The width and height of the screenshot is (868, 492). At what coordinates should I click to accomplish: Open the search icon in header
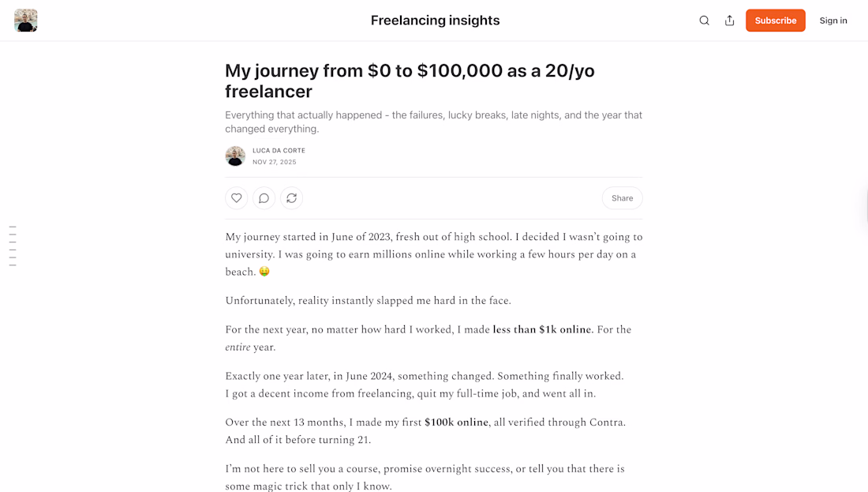click(x=704, y=21)
